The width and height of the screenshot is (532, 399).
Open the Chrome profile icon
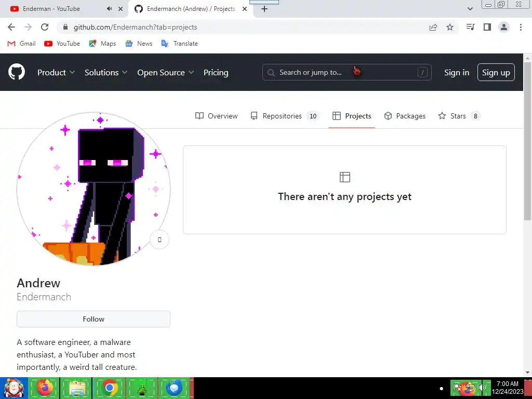[x=504, y=27]
